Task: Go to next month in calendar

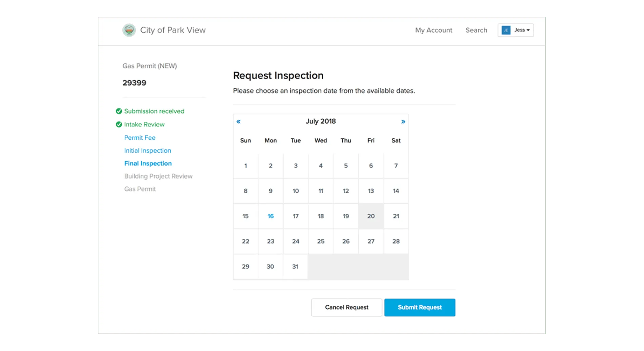Action: click(403, 122)
